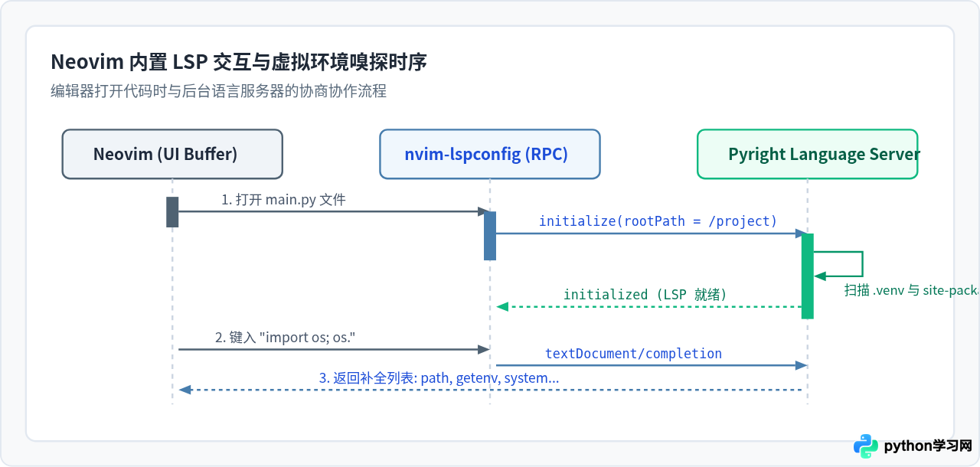This screenshot has width=980, height=467.
Task: Click the label 'initialize(rootPath = /project)'
Action: (x=658, y=221)
